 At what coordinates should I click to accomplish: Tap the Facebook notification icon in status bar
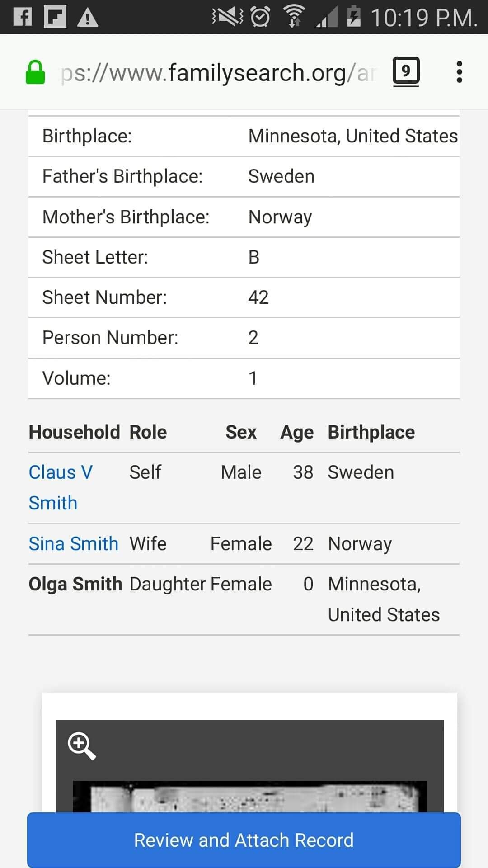tap(23, 17)
